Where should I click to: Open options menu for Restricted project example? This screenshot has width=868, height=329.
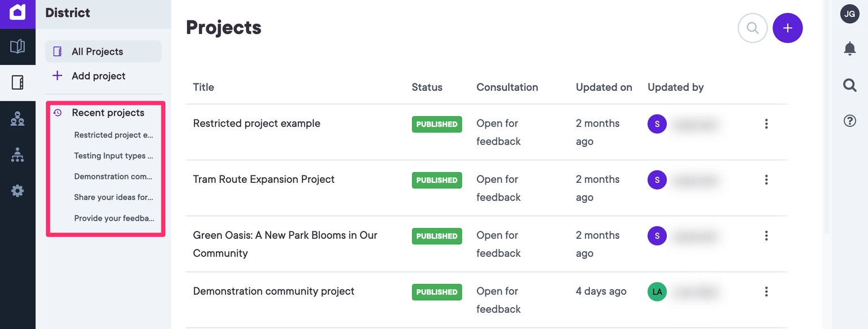pyautogui.click(x=766, y=124)
